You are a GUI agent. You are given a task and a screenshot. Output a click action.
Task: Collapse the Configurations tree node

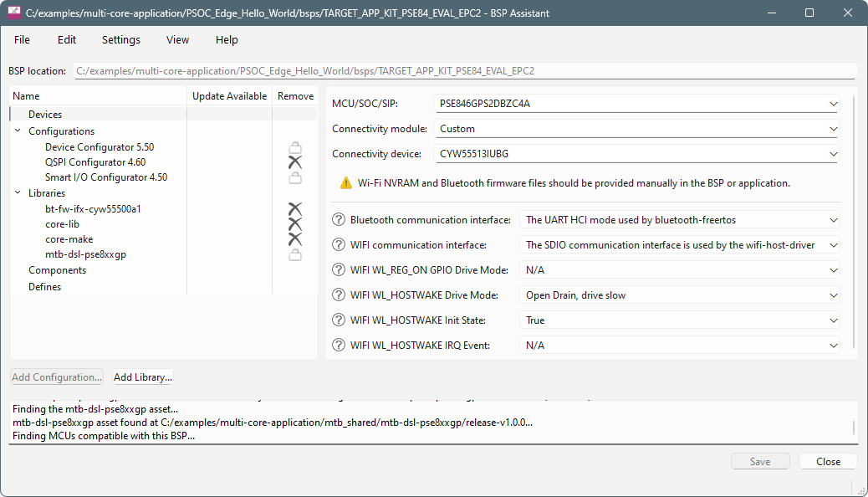[18, 131]
